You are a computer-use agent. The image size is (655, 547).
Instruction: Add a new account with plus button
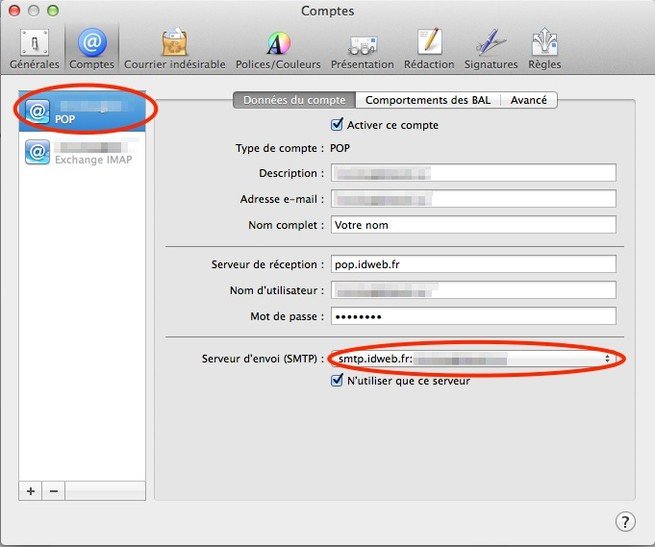[x=31, y=491]
